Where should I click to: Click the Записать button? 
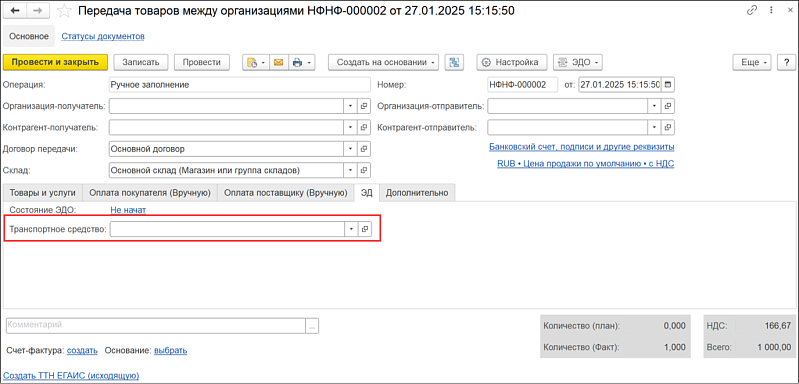pos(141,63)
